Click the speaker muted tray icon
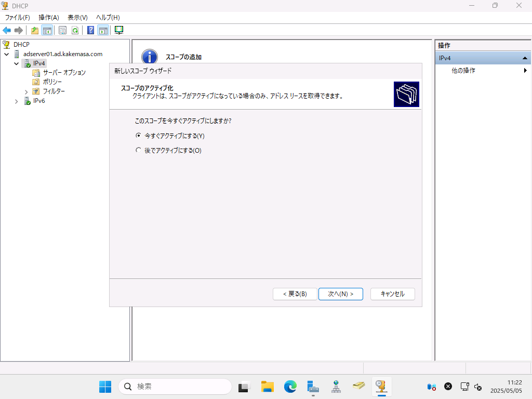The image size is (532, 399). coord(478,387)
